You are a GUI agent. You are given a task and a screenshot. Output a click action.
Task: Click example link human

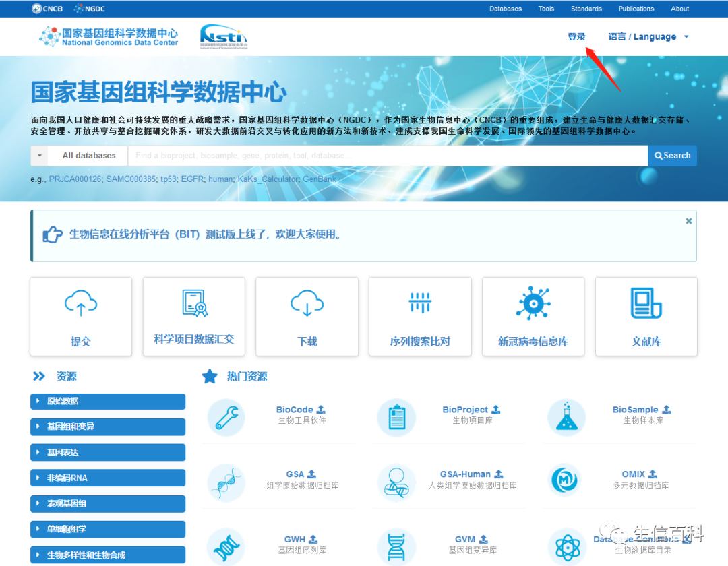coord(220,179)
